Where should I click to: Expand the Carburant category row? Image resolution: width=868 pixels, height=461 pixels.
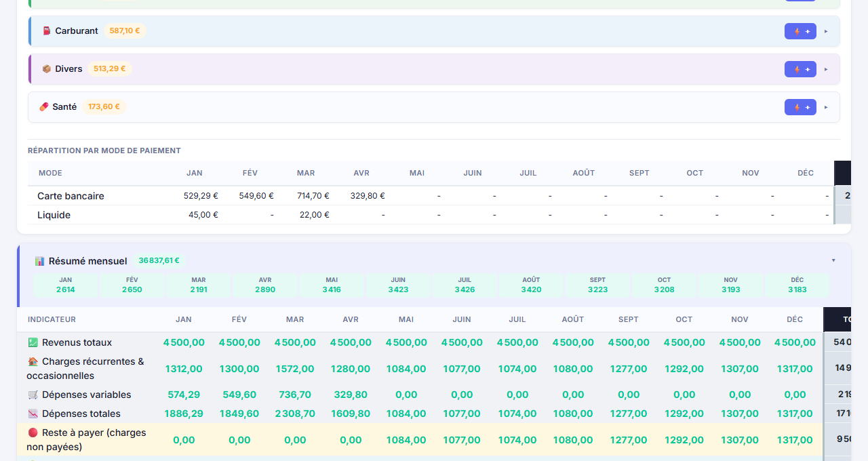(x=826, y=31)
